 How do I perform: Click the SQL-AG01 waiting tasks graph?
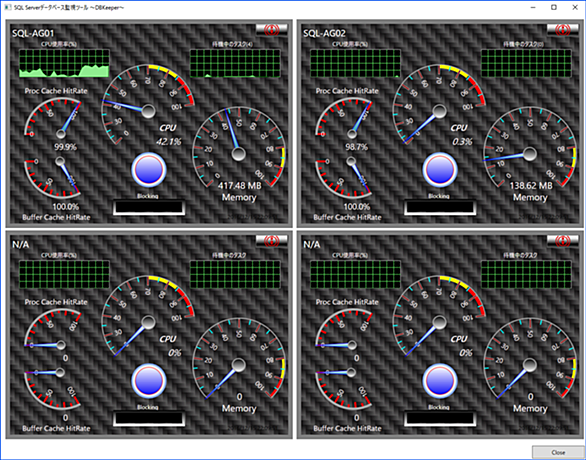click(x=235, y=63)
